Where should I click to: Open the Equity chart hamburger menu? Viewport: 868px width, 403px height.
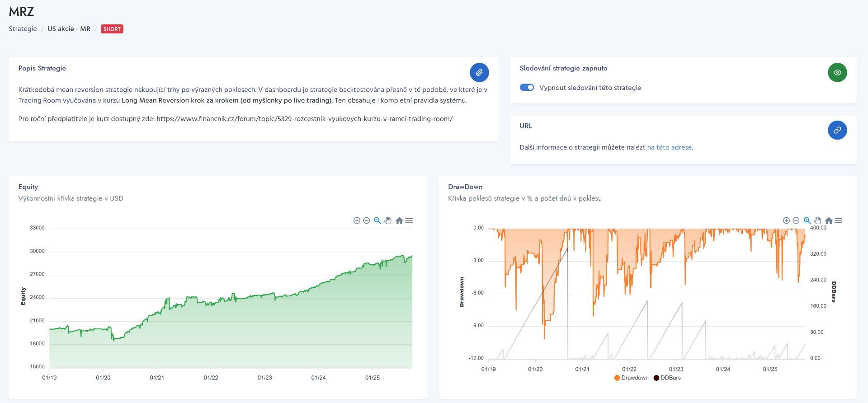point(409,221)
